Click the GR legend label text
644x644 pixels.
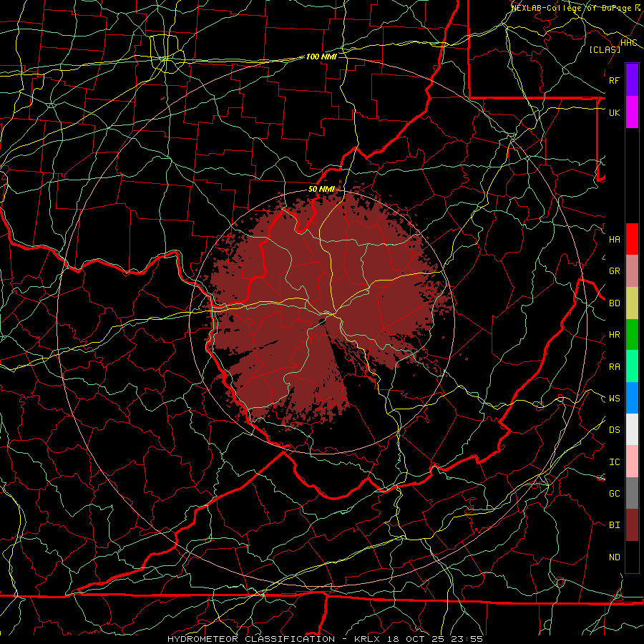[614, 271]
